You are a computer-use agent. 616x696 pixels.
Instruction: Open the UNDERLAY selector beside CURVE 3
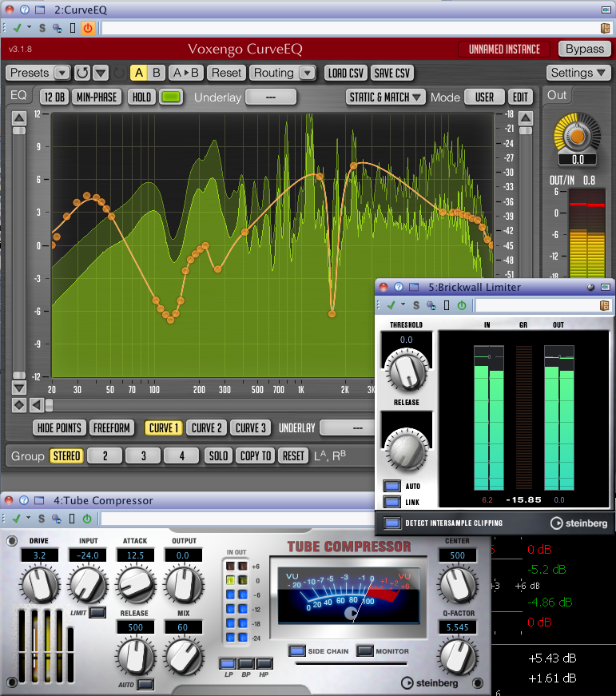(x=348, y=428)
